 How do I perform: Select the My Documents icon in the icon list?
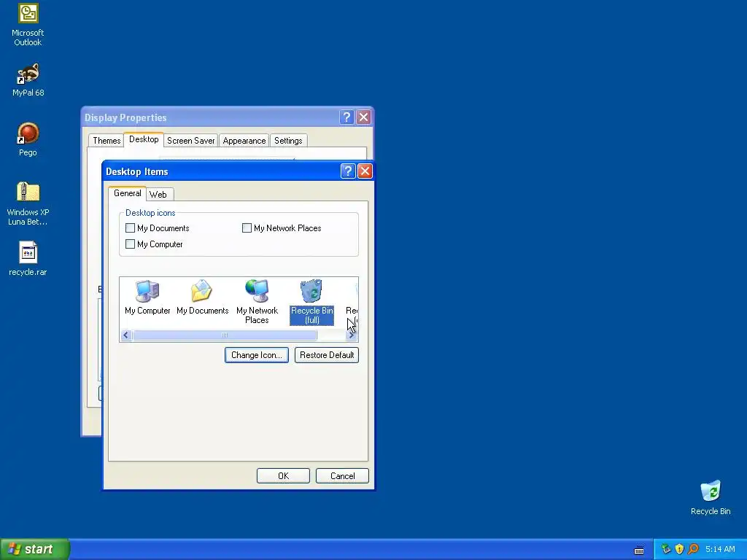pyautogui.click(x=203, y=297)
